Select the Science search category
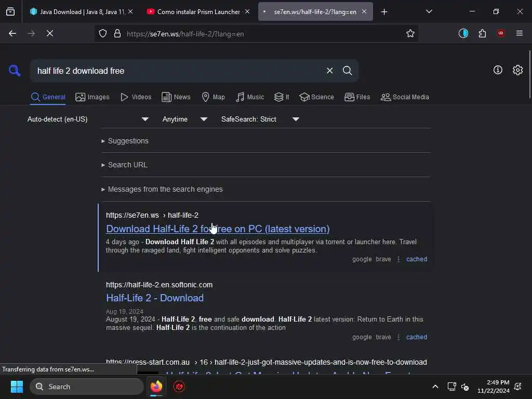Viewport: 532px width, 399px height. coord(316,97)
